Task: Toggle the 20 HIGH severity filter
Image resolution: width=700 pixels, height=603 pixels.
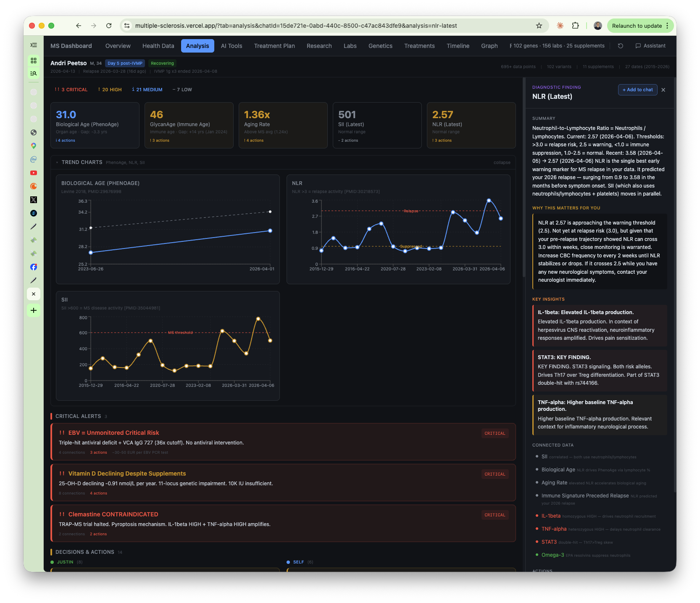Action: [x=110, y=90]
